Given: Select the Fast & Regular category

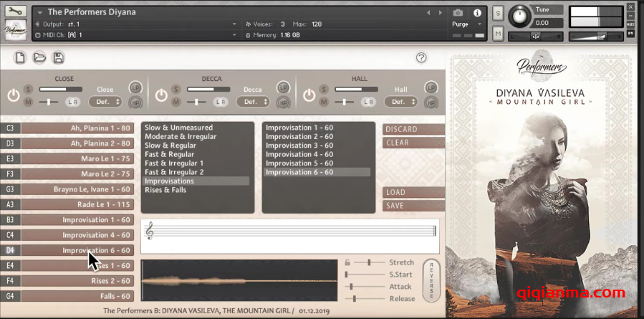Looking at the screenshot, I should click(x=170, y=154).
